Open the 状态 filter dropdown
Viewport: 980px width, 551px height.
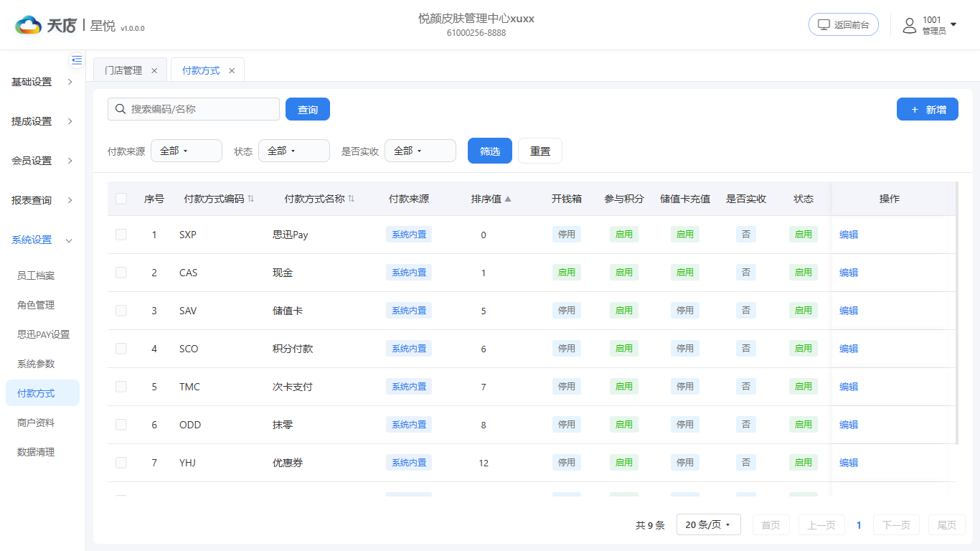tap(294, 151)
